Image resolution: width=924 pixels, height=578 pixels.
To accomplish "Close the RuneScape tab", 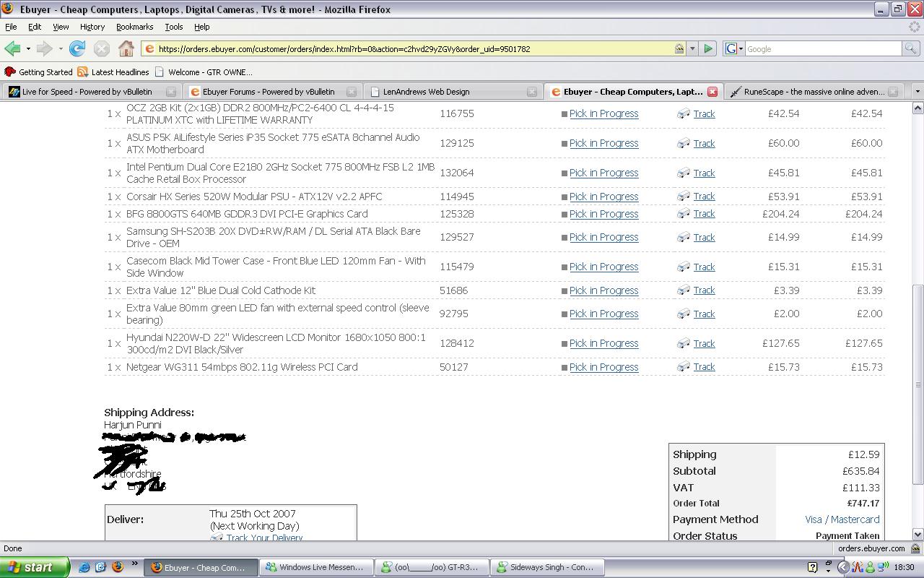I will (x=893, y=92).
